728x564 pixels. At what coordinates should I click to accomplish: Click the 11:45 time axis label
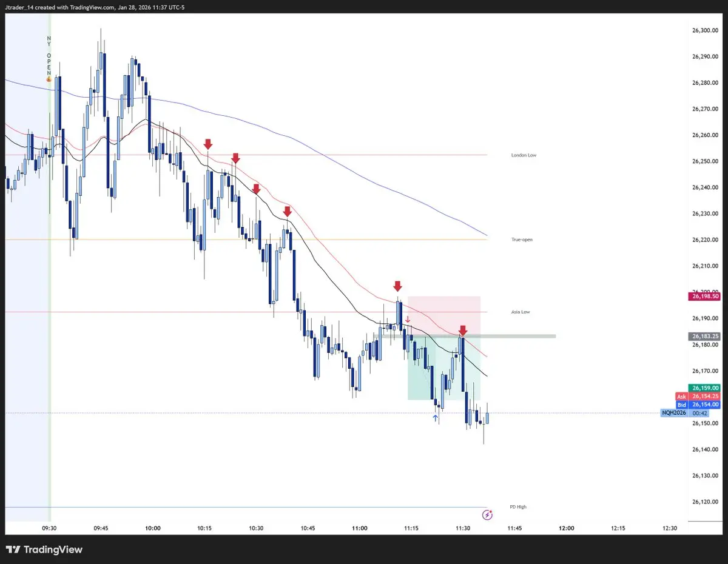point(514,528)
